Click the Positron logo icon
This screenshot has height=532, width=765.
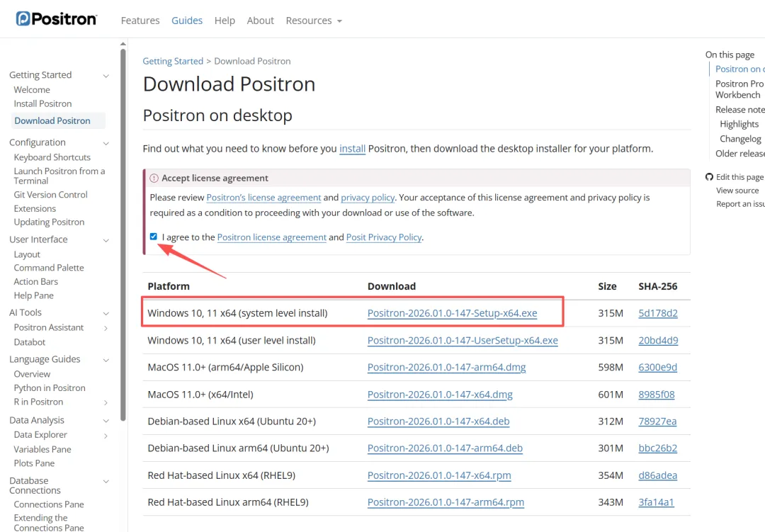tap(23, 18)
